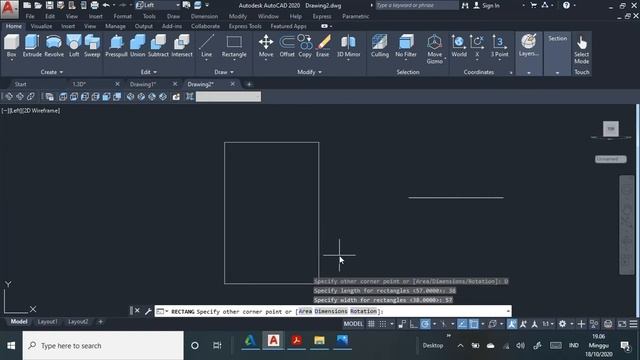Viewport: 640px width, 360px height.
Task: Click the No Filter selection icon
Action: tap(406, 46)
